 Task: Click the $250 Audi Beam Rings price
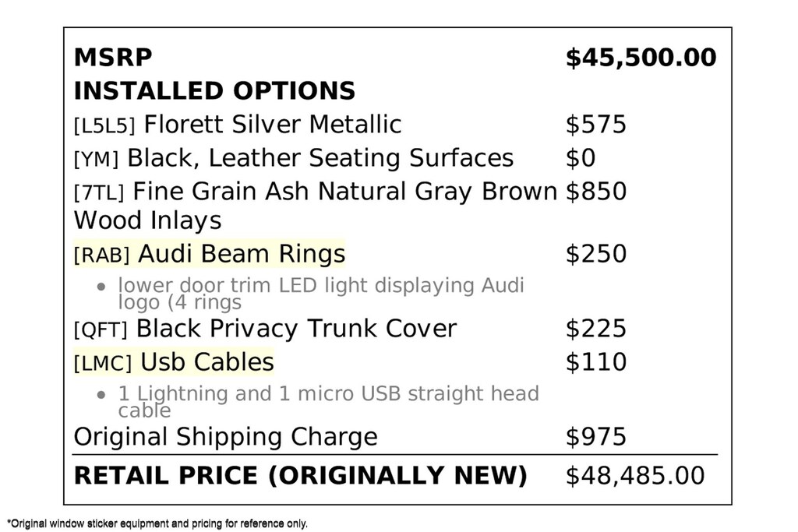coord(596,254)
